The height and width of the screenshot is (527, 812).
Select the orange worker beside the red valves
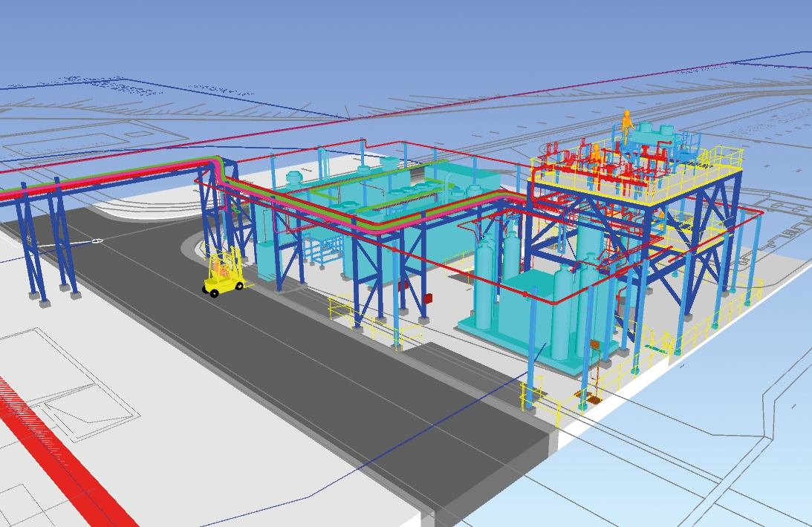(x=595, y=156)
